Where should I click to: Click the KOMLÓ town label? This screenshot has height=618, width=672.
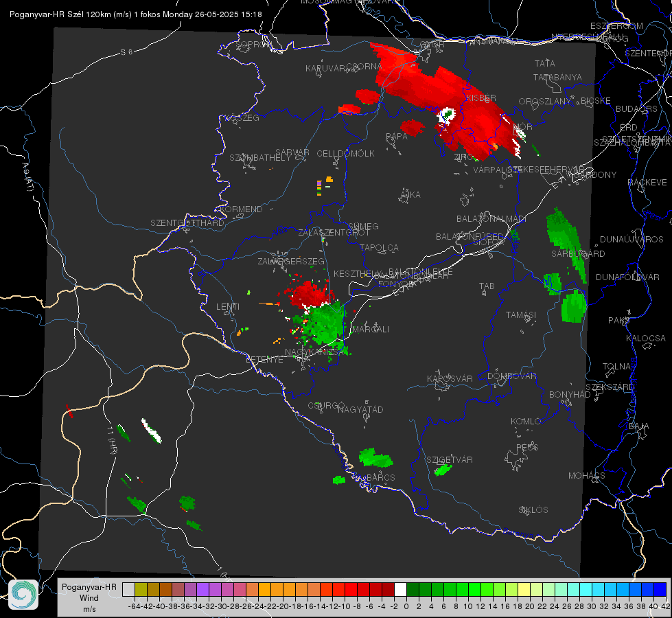click(x=526, y=422)
